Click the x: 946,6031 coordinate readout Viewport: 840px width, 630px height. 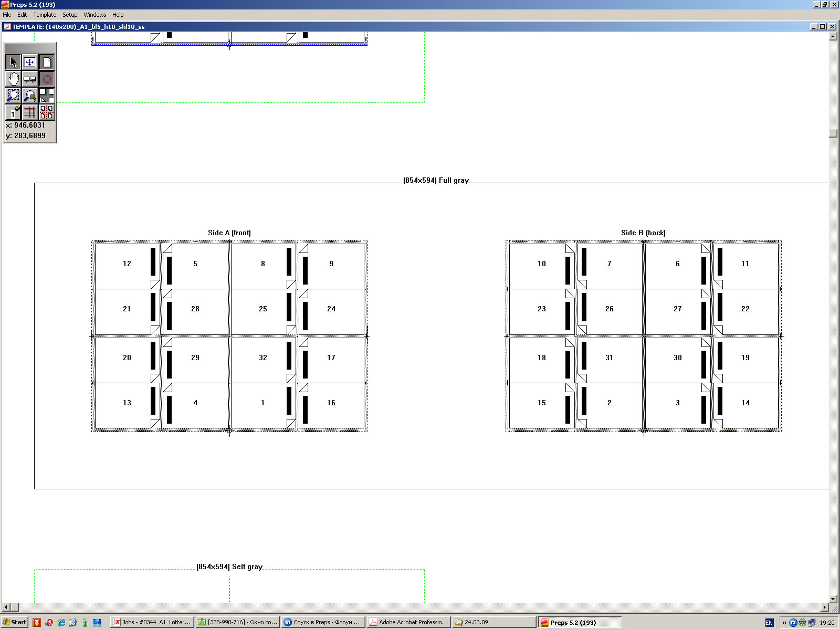coord(26,125)
